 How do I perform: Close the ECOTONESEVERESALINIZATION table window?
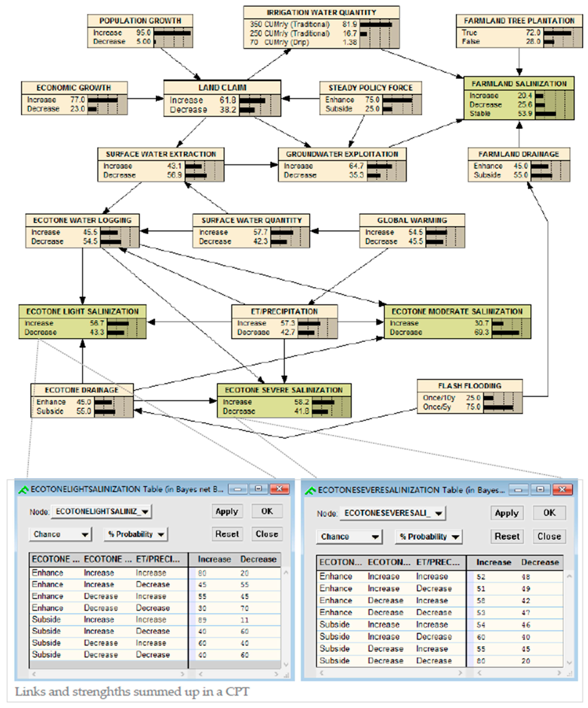click(562, 490)
